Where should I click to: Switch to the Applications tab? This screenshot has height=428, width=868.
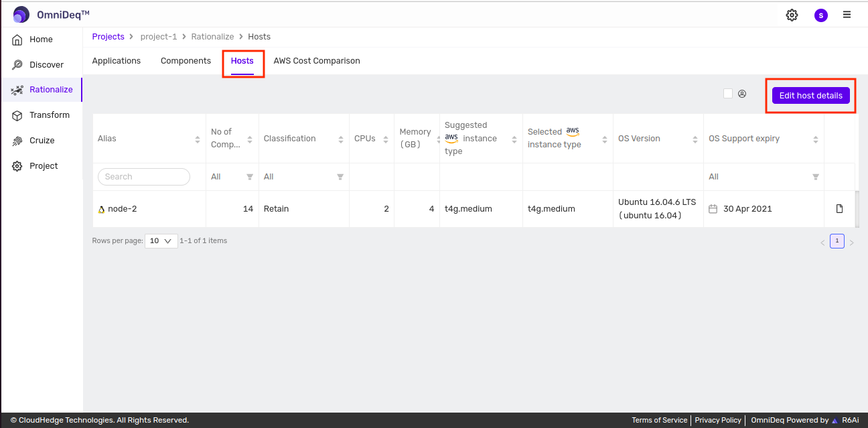pos(117,61)
